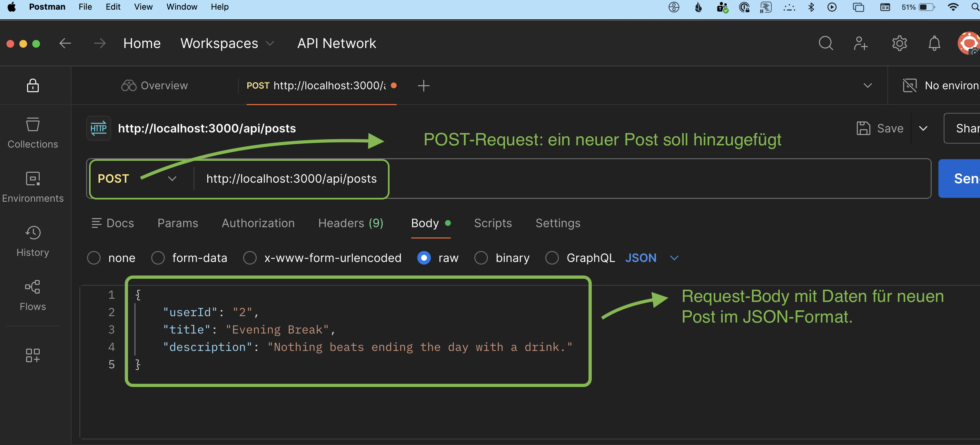Choose the binary body option
Viewport: 980px width, 445px height.
point(481,258)
